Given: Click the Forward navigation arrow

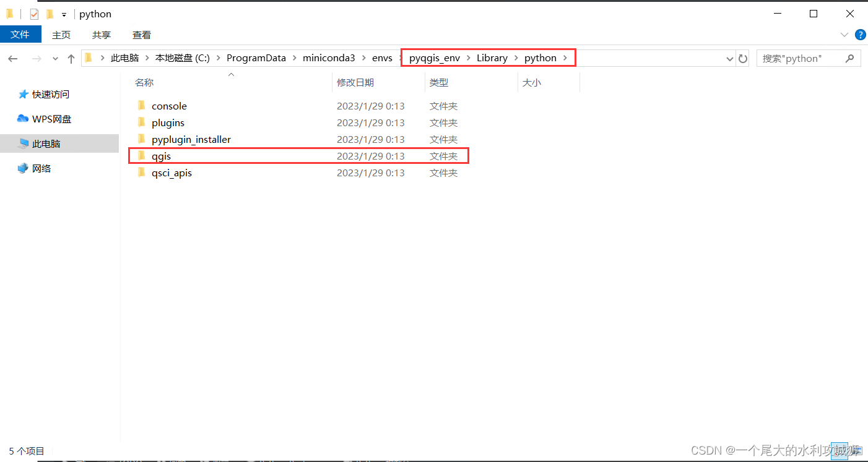Looking at the screenshot, I should pos(37,58).
